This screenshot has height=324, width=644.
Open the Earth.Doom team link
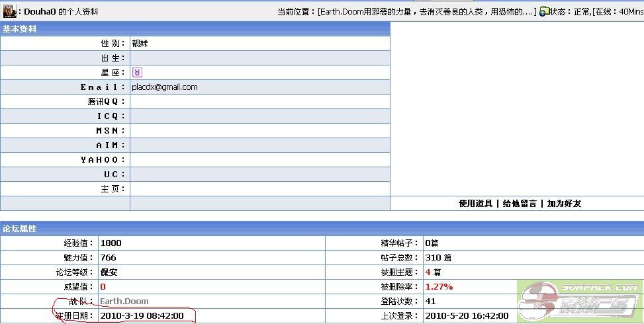coord(124,302)
